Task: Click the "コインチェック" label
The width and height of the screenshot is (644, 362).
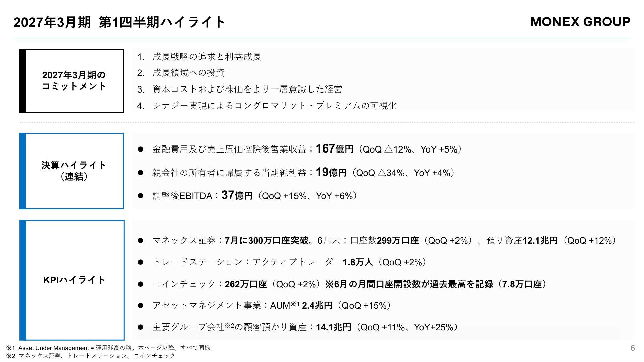Action: pyautogui.click(x=184, y=284)
